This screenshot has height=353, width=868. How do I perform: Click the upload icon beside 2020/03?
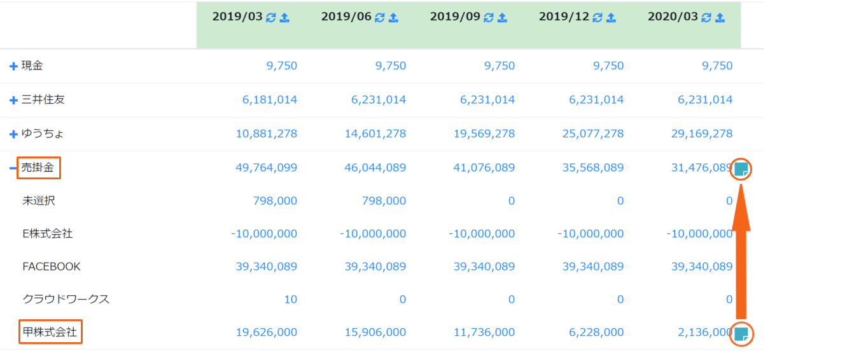[x=720, y=18]
